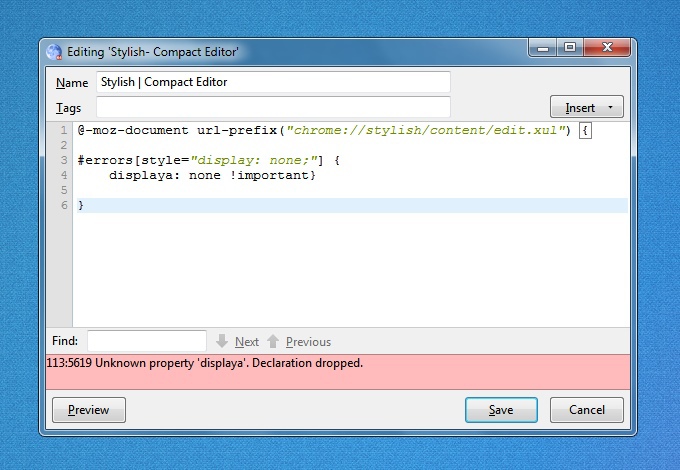The width and height of the screenshot is (680, 470).
Task: Click '!important' on line 4
Action: (269, 175)
